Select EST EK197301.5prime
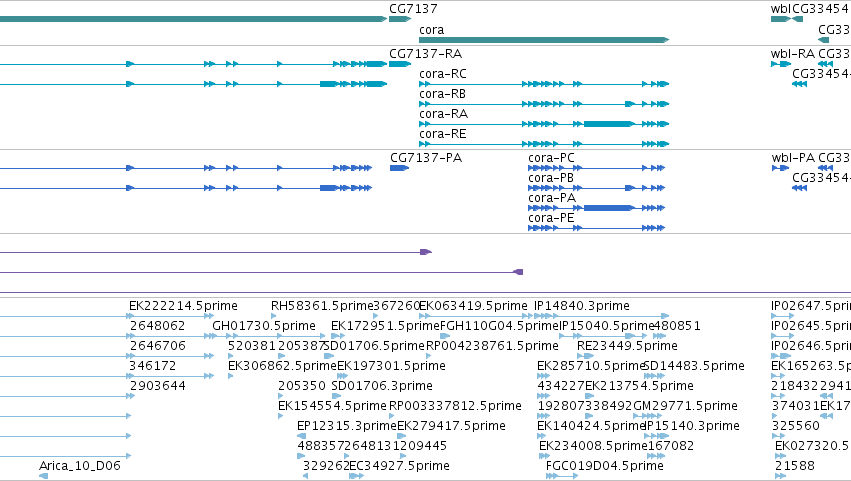Viewport: 851px width, 481px height. (x=391, y=366)
